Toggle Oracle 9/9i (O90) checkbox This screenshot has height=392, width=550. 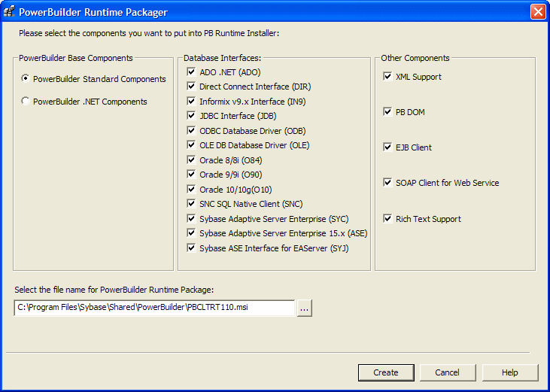click(x=191, y=175)
